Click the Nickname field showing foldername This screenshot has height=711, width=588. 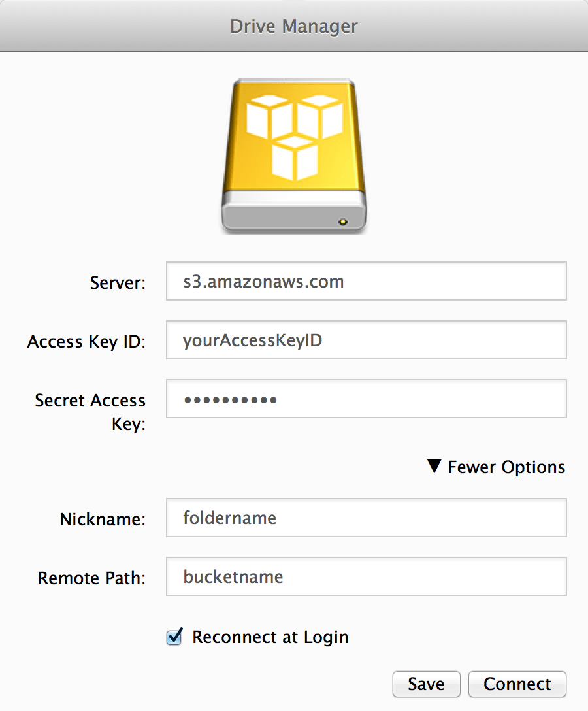(x=366, y=518)
